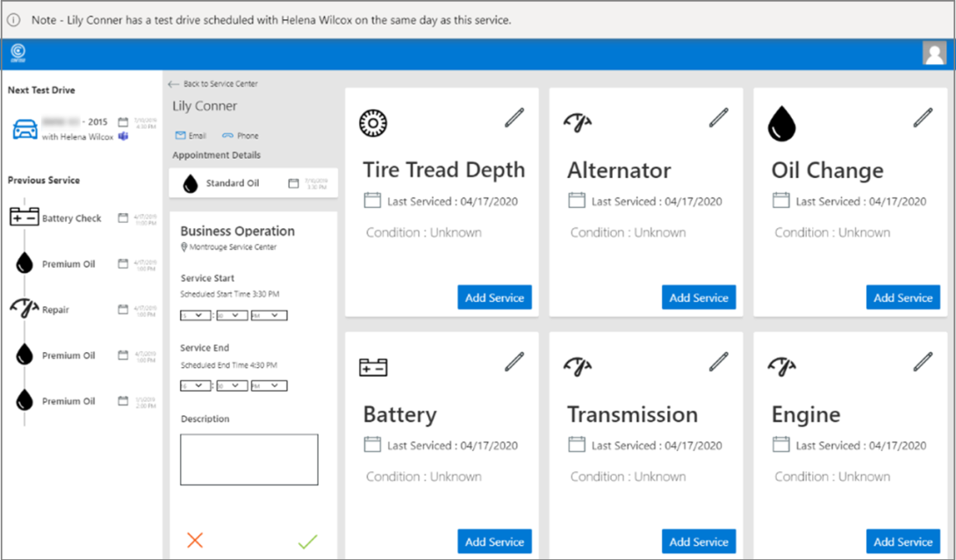Screen dimensions: 956x560
Task: Confirm with the green checkmark icon
Action: [308, 541]
